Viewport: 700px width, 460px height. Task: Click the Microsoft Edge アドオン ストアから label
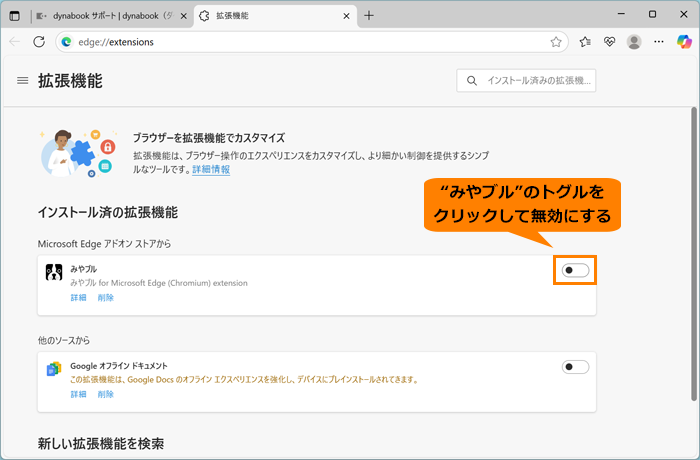(104, 244)
